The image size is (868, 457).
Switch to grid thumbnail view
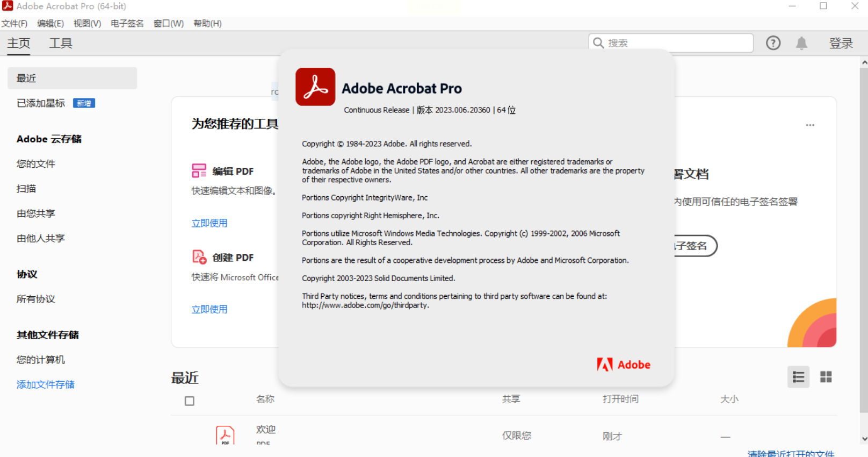[x=826, y=377]
